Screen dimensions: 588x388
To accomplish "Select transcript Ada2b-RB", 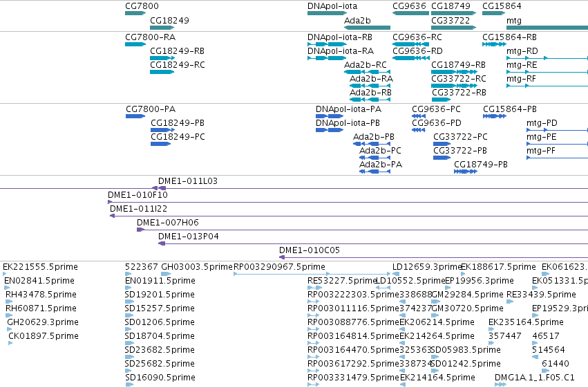I will pos(370,100).
